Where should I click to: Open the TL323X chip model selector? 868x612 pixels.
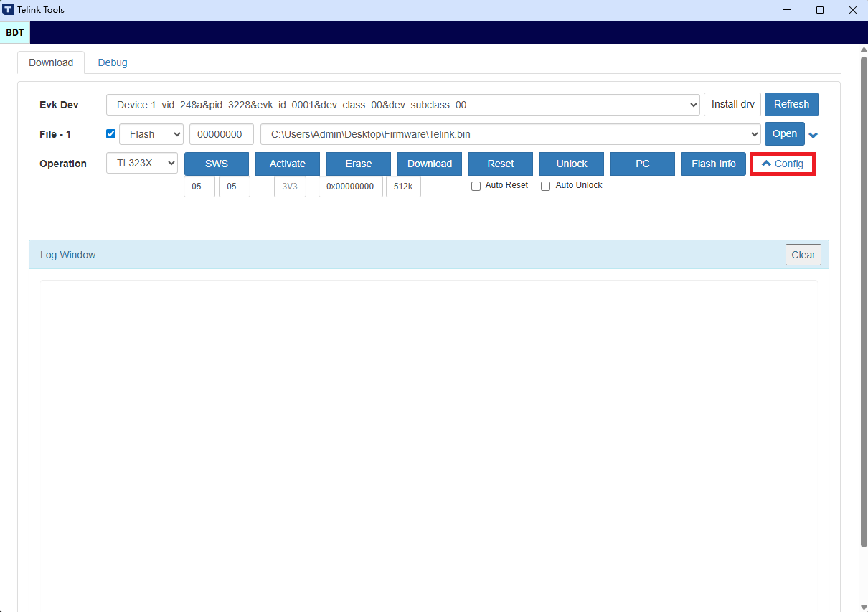coord(141,163)
